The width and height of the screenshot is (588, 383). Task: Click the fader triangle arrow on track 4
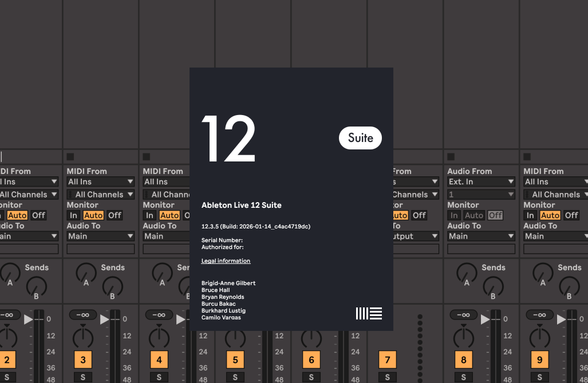pos(181,320)
